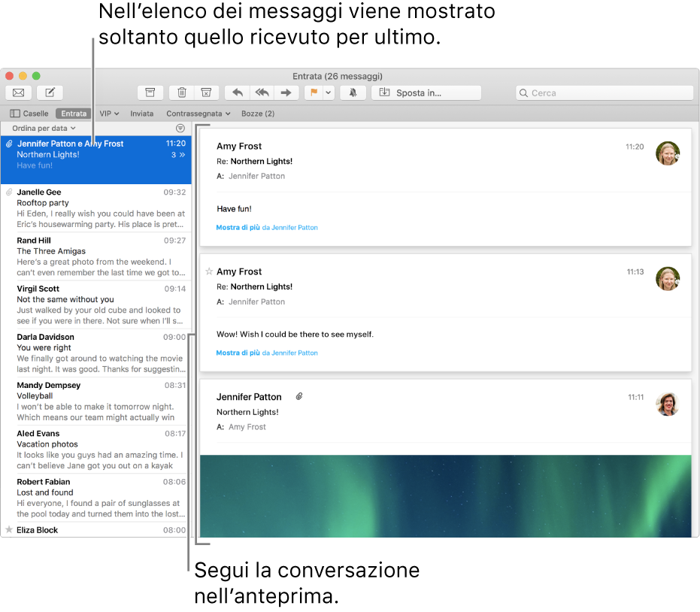
Task: Open Aled Evans' Vacation photos email
Action: pyautogui.click(x=96, y=449)
